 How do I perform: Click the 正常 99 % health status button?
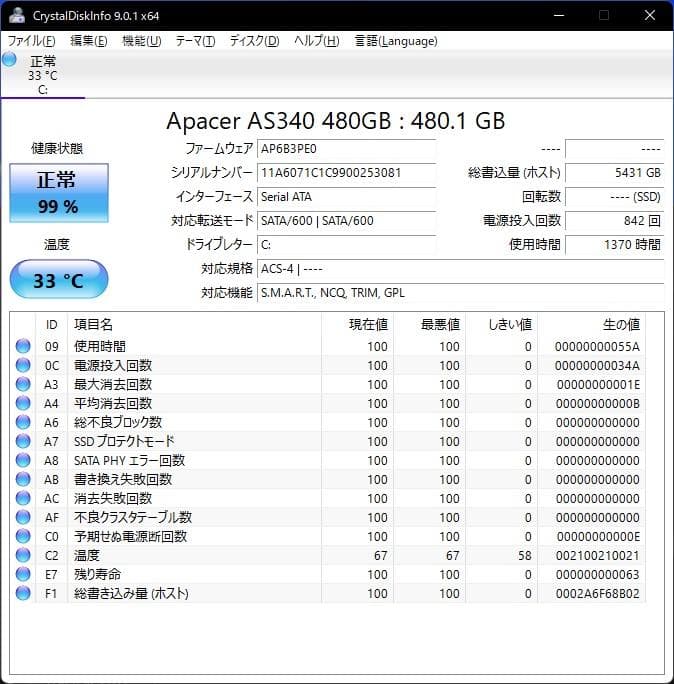click(x=59, y=193)
